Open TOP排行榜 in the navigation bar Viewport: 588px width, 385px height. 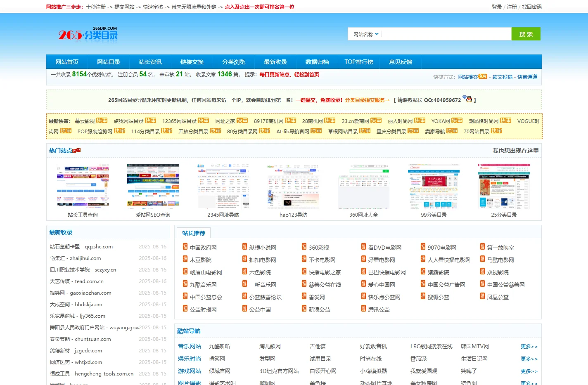359,62
